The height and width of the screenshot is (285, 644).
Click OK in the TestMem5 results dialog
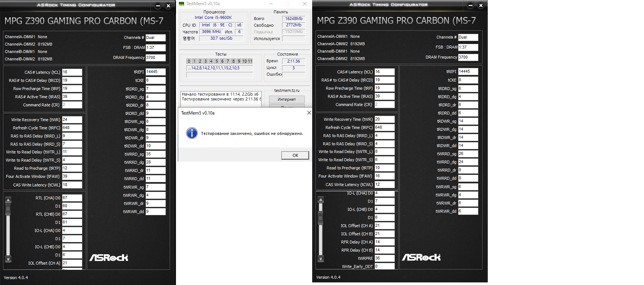[x=295, y=155]
